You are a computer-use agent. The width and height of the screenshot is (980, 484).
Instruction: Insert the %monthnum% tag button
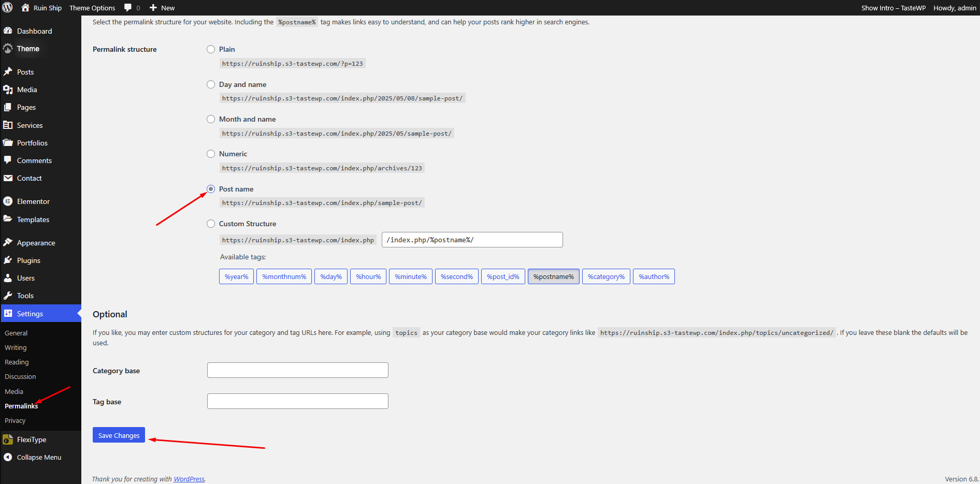(x=284, y=276)
